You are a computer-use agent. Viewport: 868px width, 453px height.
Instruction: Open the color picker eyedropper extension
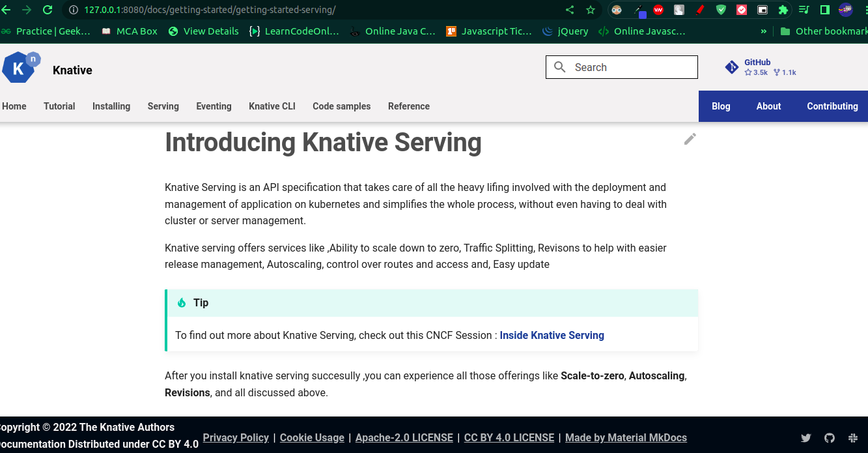click(x=639, y=10)
